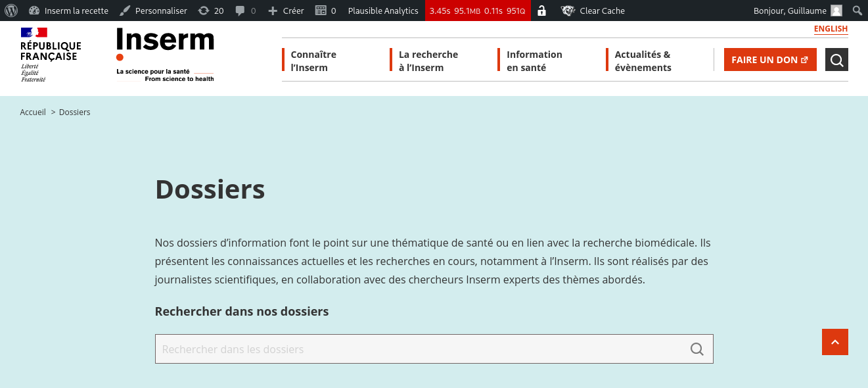Click the WordPress logo in admin bar
Image resolution: width=868 pixels, height=388 pixels.
(11, 11)
